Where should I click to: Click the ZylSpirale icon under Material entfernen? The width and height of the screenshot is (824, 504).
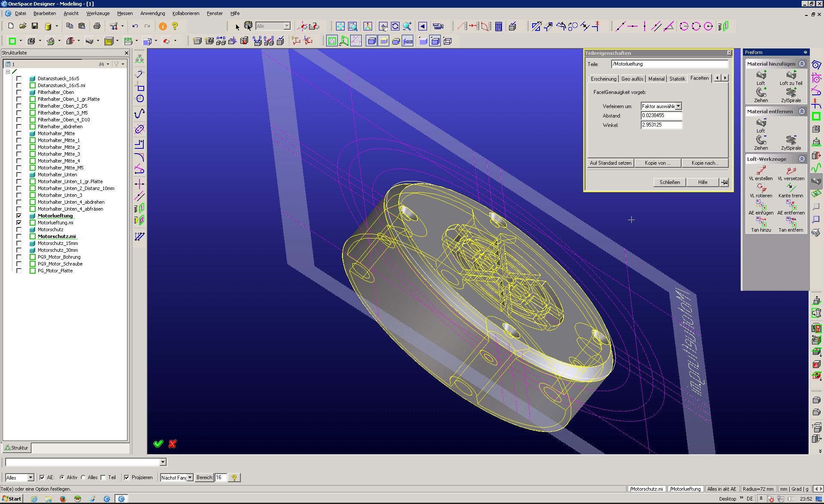click(x=791, y=140)
